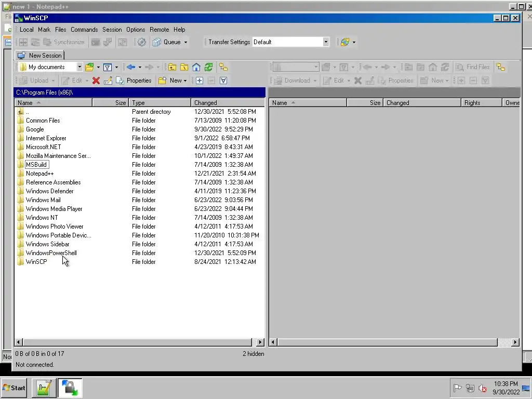Go back using the blue left arrow
The image size is (532, 399).
coord(131,67)
